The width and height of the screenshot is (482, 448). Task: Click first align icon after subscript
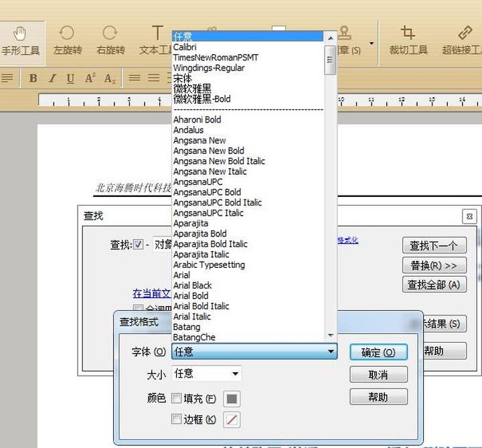pyautogui.click(x=135, y=78)
